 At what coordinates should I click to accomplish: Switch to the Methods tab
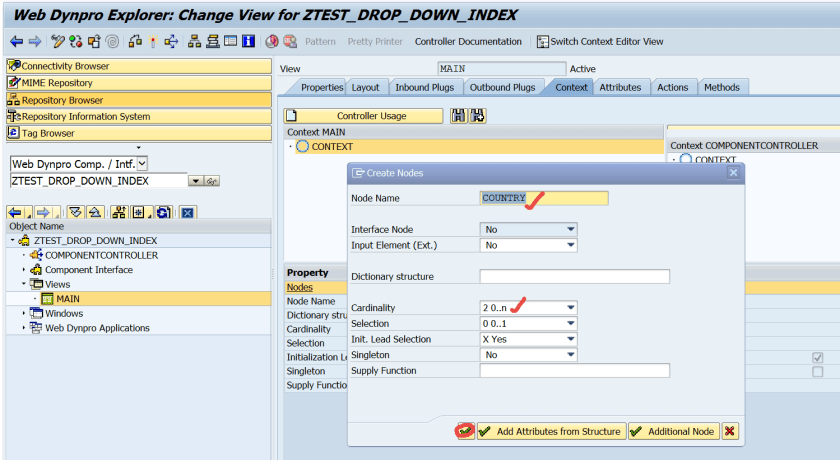tap(722, 87)
